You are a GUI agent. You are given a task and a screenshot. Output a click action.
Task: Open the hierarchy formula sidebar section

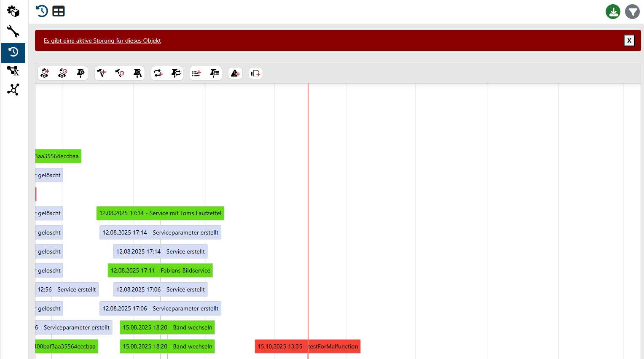[13, 71]
